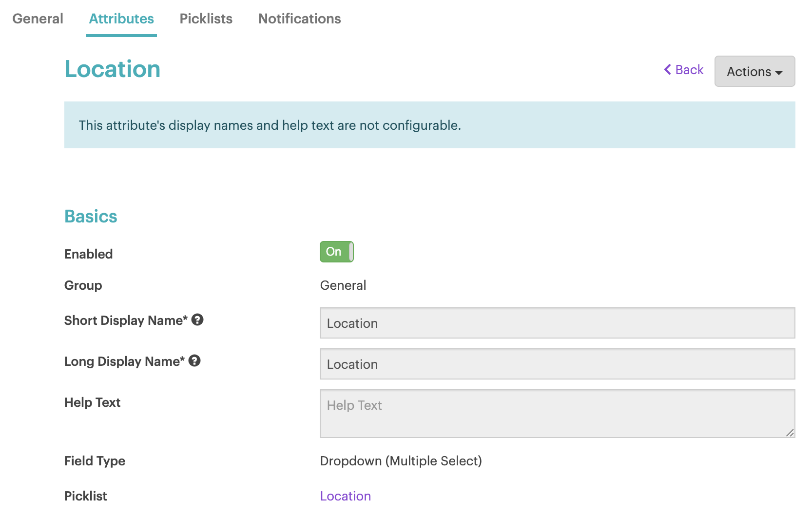Viewport: 812px width, 520px height.
Task: Click the Location page heading
Action: 113,69
